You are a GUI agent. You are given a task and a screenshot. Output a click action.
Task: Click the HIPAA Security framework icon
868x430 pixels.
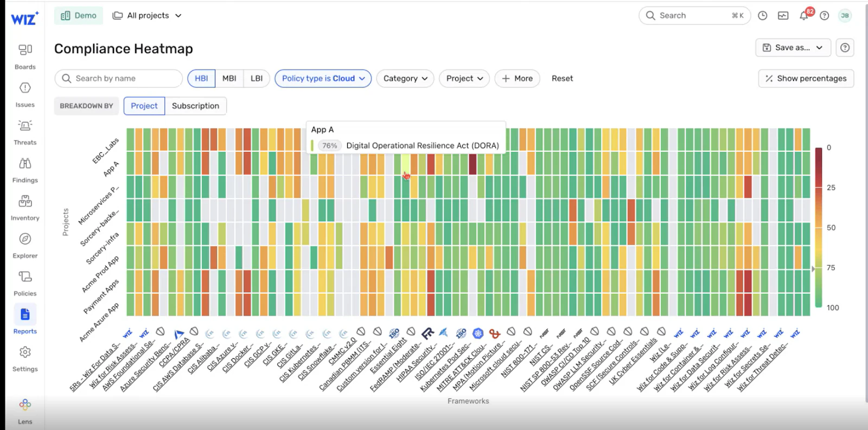[x=444, y=332]
